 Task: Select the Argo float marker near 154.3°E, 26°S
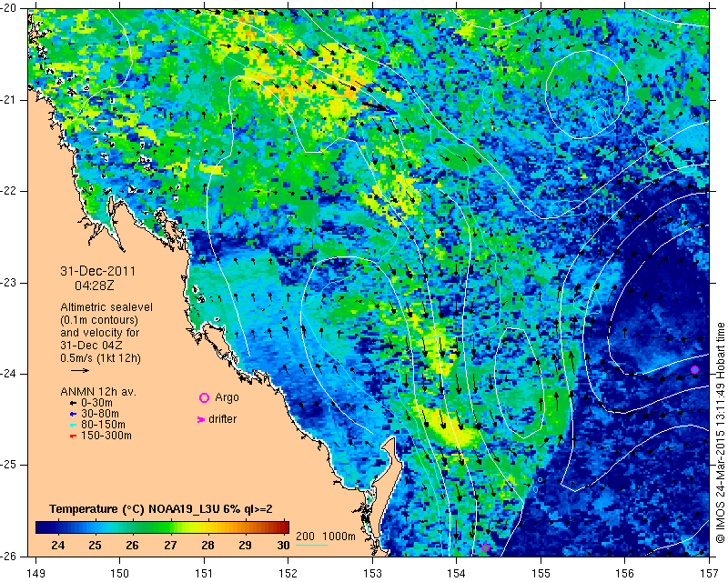coord(486,547)
